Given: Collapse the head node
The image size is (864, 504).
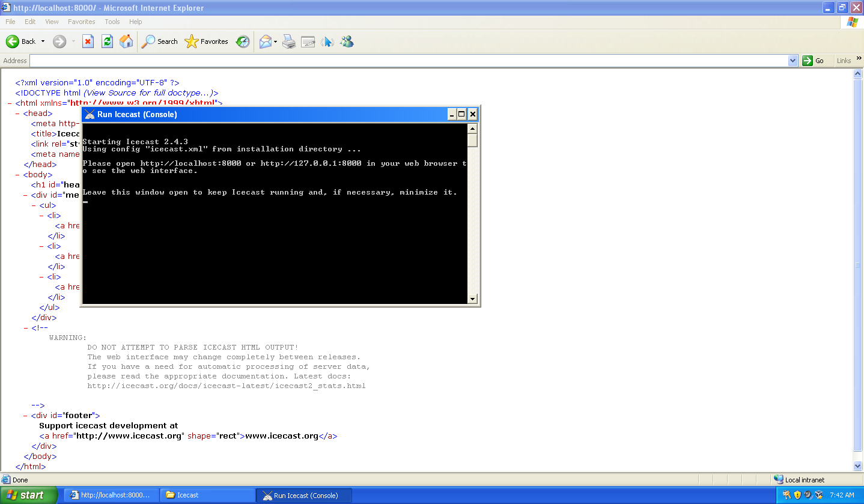Looking at the screenshot, I should [x=17, y=114].
